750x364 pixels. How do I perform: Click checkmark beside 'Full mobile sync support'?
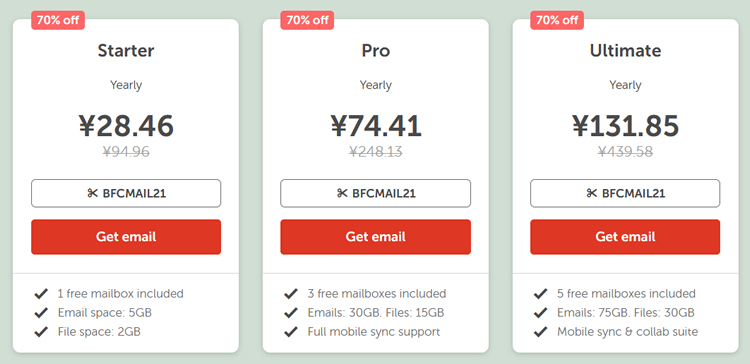291,331
